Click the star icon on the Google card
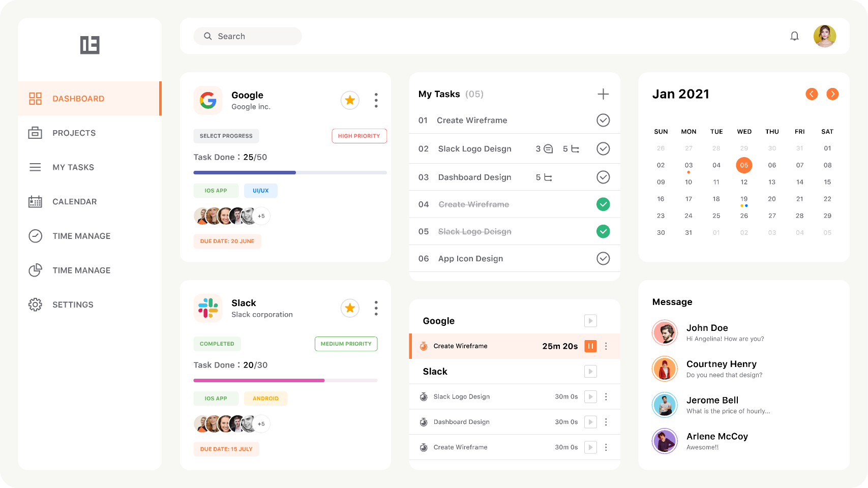 (x=349, y=100)
